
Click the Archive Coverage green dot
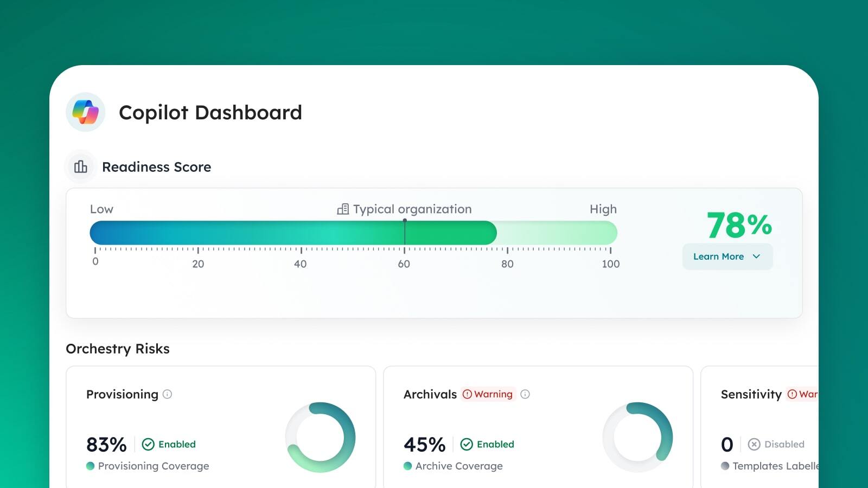point(408,466)
